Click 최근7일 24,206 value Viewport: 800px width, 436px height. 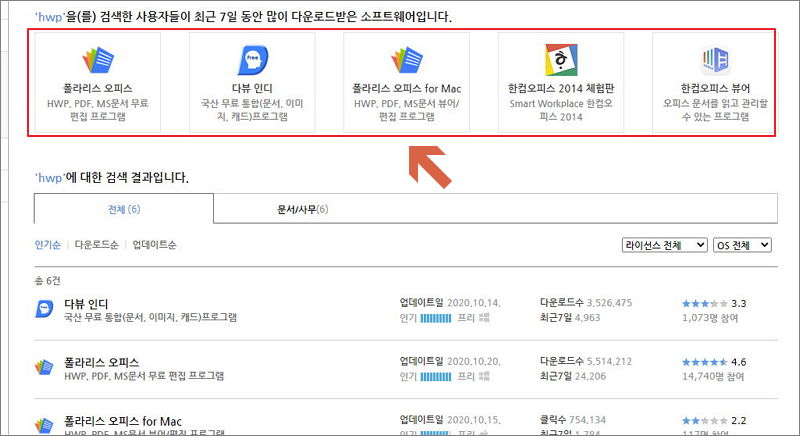click(x=590, y=376)
